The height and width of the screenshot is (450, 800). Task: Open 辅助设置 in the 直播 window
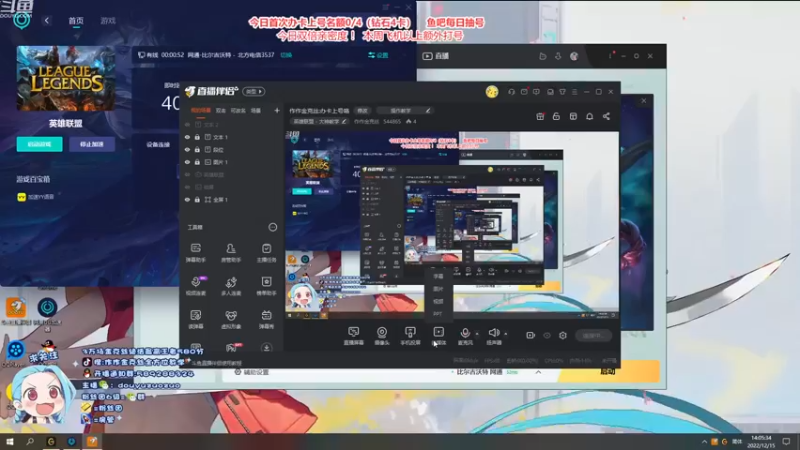[x=251, y=372]
